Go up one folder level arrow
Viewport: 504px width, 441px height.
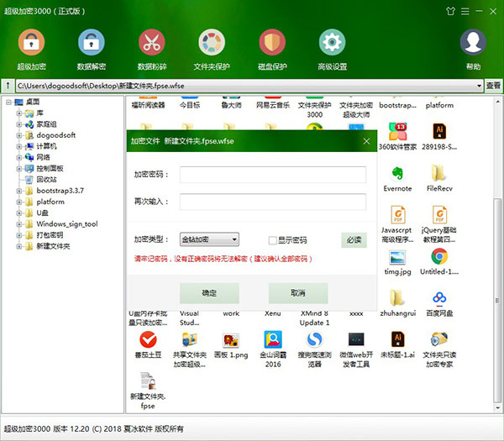point(8,86)
